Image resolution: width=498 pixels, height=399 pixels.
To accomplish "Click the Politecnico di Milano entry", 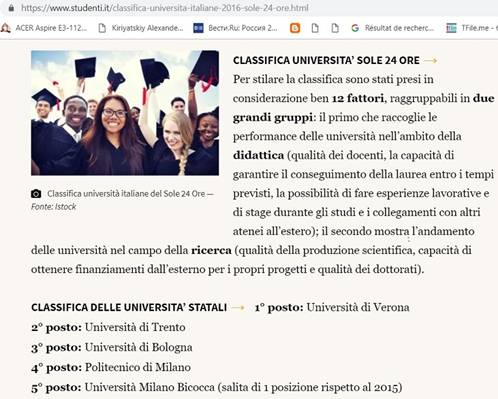I will [138, 367].
